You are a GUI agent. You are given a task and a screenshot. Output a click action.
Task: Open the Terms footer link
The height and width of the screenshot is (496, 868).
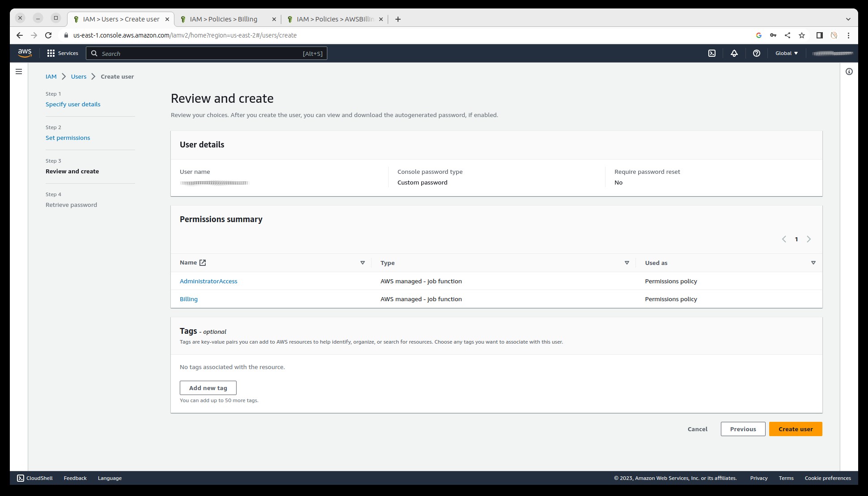point(786,478)
